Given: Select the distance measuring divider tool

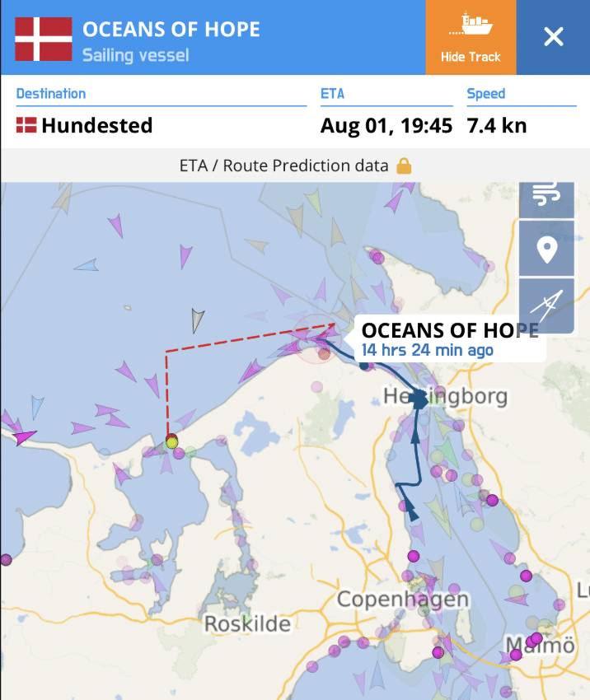Looking at the screenshot, I should pyautogui.click(x=546, y=306).
